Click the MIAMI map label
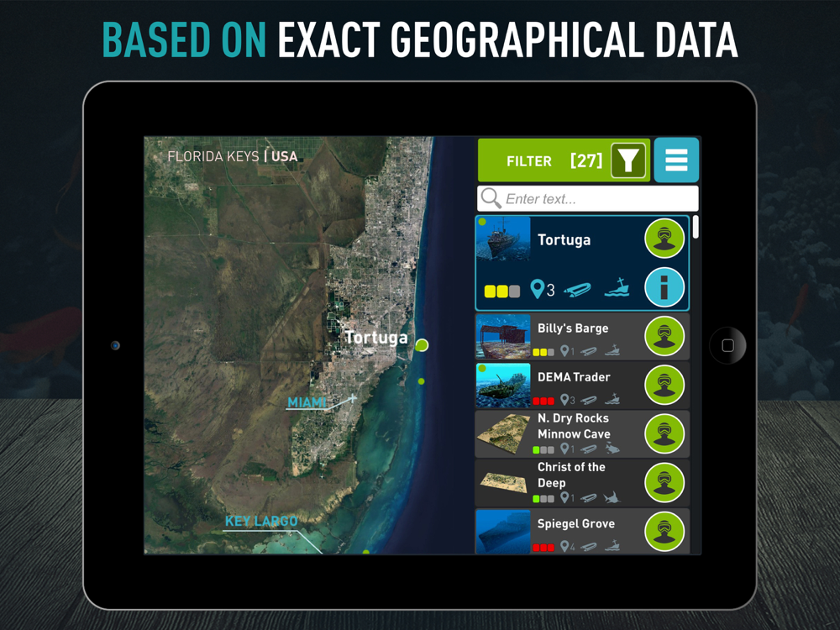The width and height of the screenshot is (840, 630). pos(307,402)
